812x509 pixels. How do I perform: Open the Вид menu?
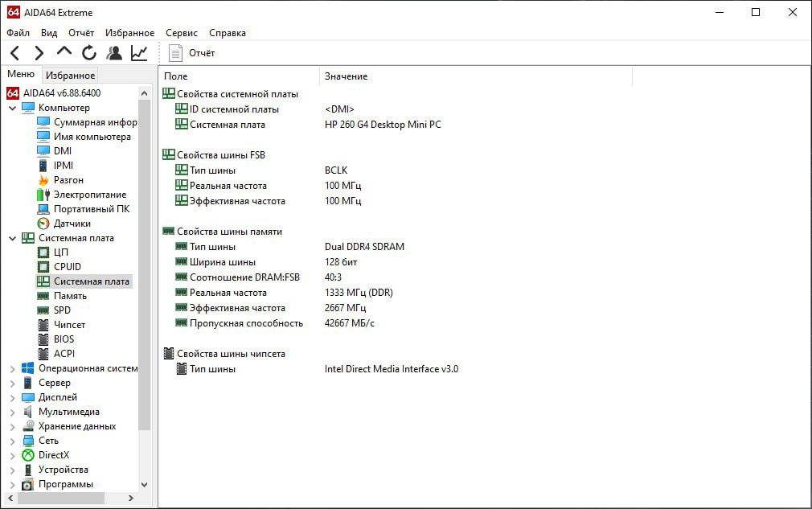tap(49, 33)
